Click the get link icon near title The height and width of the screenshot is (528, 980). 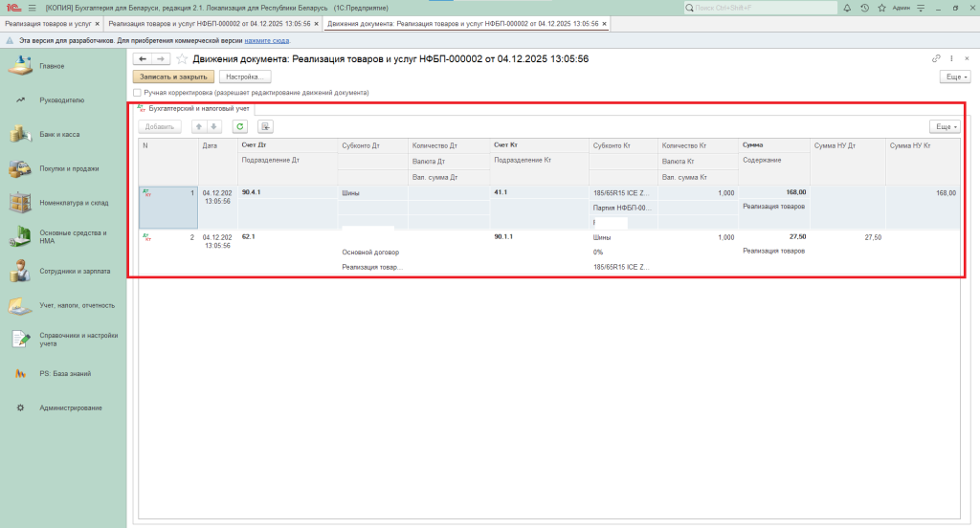937,59
